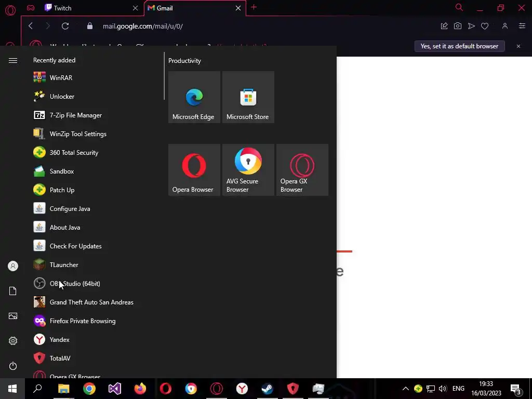
Task: Launch the AVG Secure Browser tile
Action: click(248, 170)
